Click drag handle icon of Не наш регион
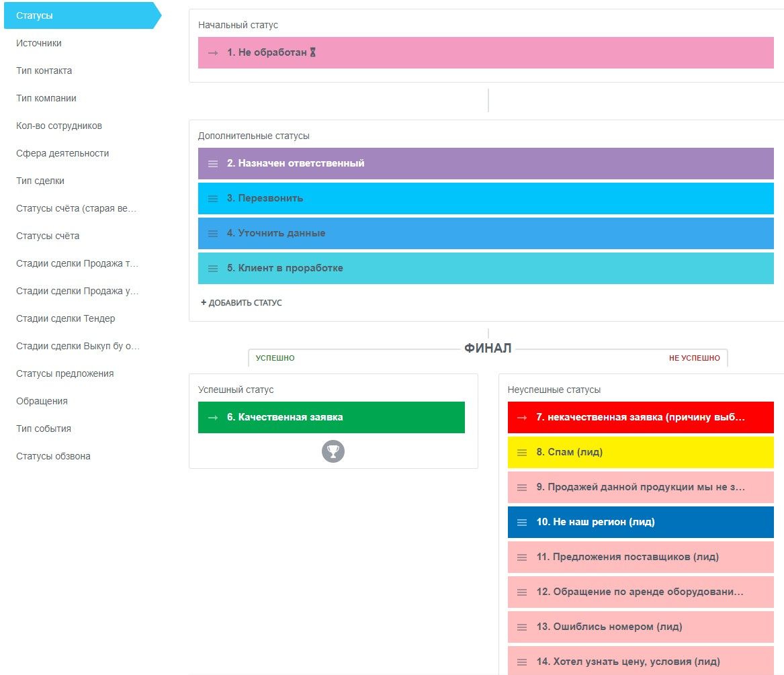 coord(522,523)
